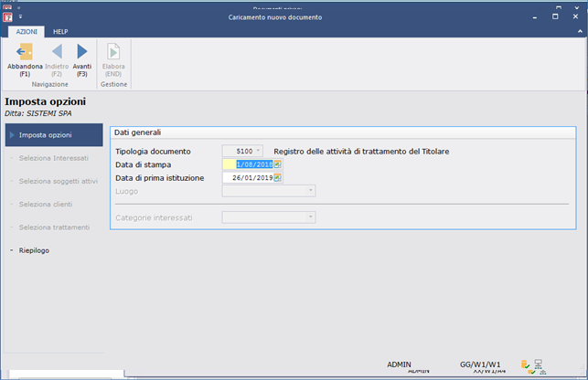Click the Avanti (F3) forward arrow

(81, 52)
